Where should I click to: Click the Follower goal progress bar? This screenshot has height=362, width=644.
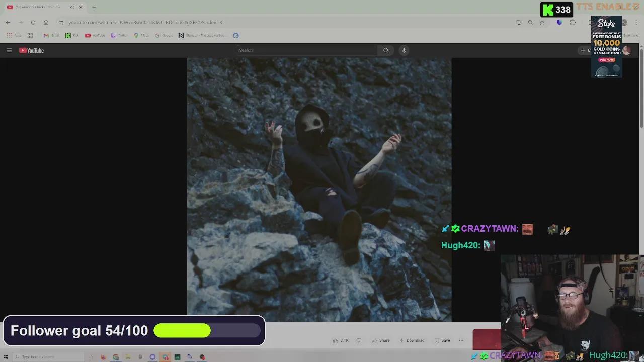click(207, 330)
